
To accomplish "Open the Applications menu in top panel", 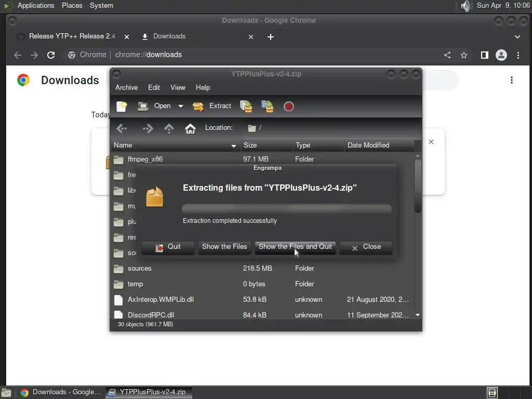I will click(x=36, y=5).
